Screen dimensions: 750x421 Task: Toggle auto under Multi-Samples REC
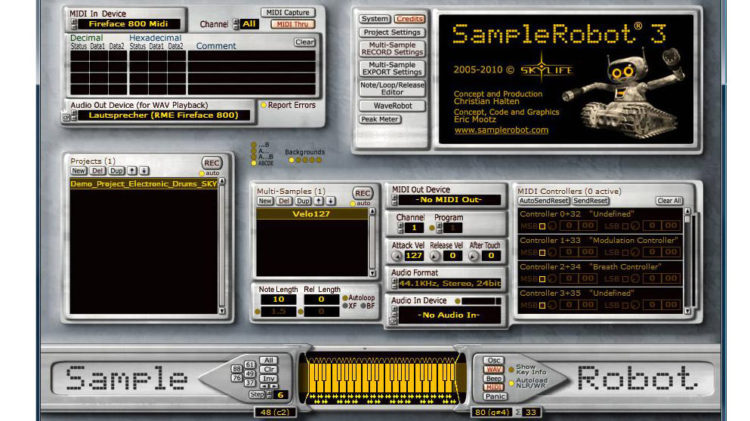coord(353,203)
